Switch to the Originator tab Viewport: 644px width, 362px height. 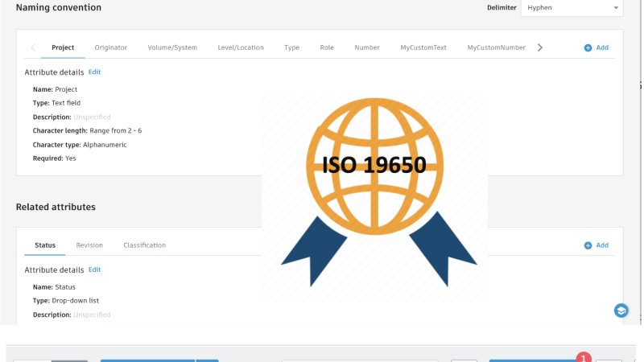110,47
